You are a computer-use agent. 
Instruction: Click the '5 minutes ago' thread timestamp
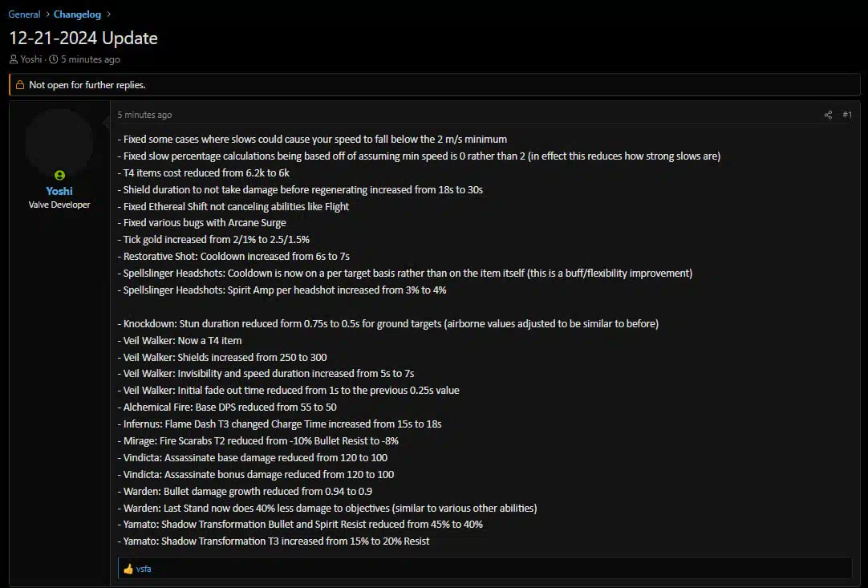tap(90, 59)
